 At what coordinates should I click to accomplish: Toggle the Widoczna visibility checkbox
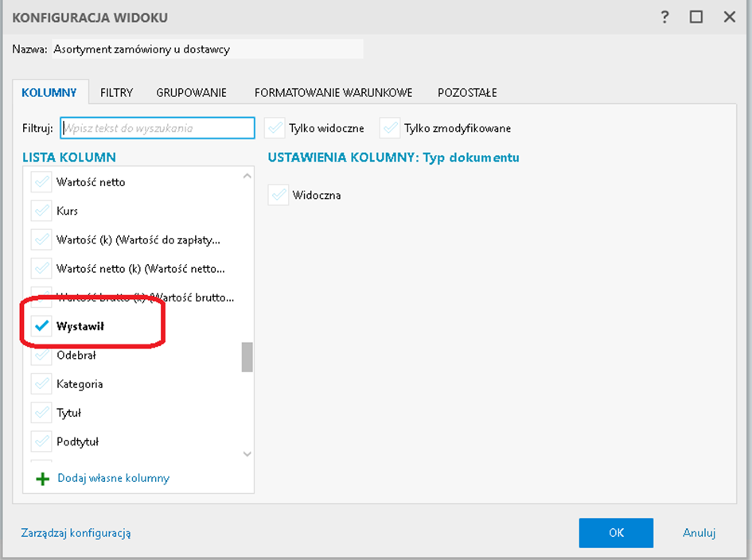(279, 195)
